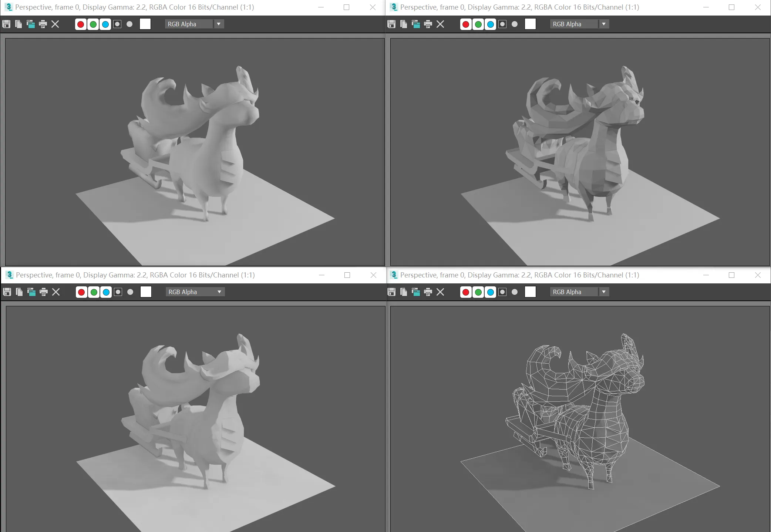Screen dimensions: 771x532
Task: Click Copy Image icon in bottom-right window
Action: click(404, 292)
